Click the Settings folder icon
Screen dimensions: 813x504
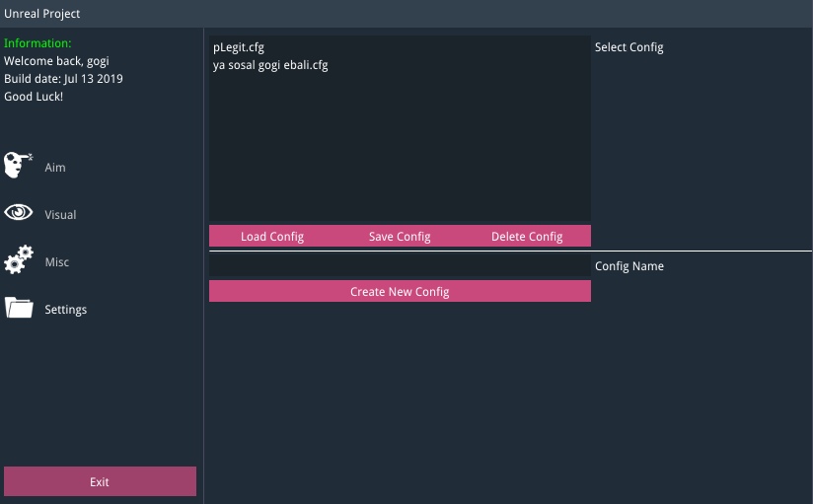[19, 309]
